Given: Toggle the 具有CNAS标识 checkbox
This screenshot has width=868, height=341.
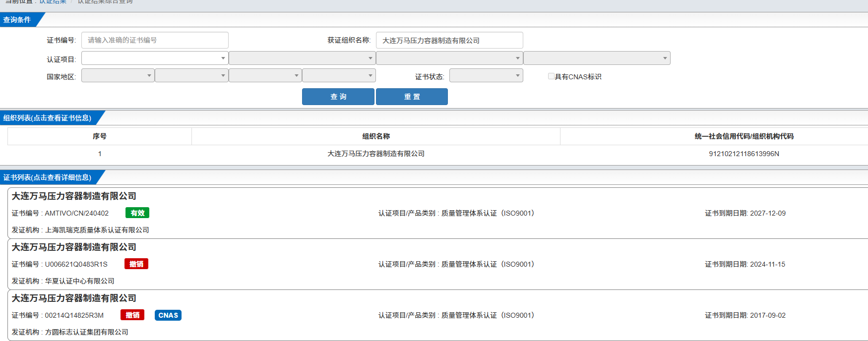Looking at the screenshot, I should (x=551, y=76).
